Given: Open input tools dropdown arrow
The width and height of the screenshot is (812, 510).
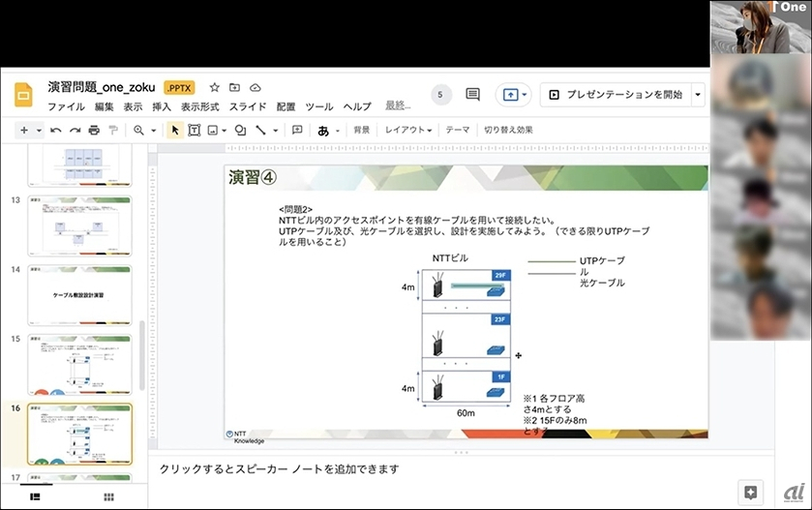Looking at the screenshot, I should (x=338, y=131).
